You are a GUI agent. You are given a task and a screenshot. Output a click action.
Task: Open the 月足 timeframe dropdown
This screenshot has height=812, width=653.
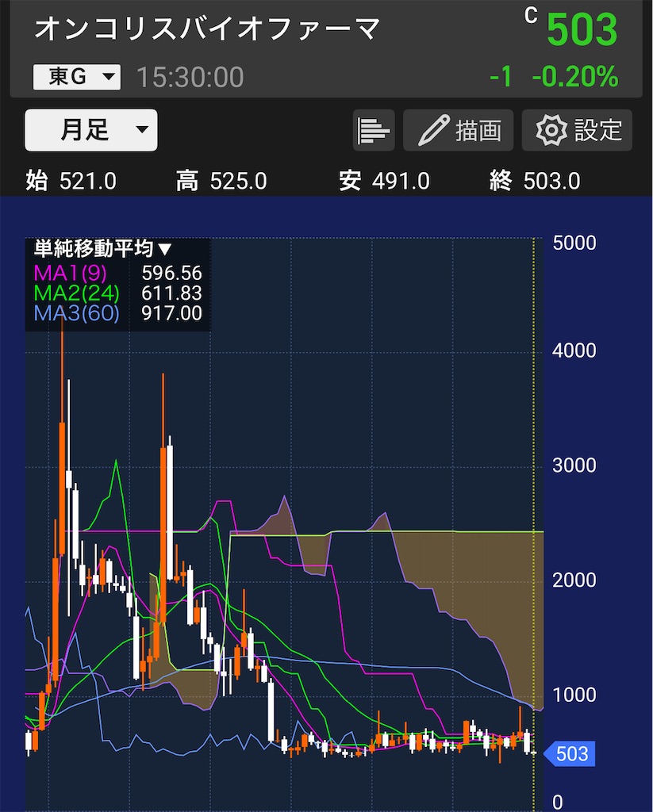point(91,130)
